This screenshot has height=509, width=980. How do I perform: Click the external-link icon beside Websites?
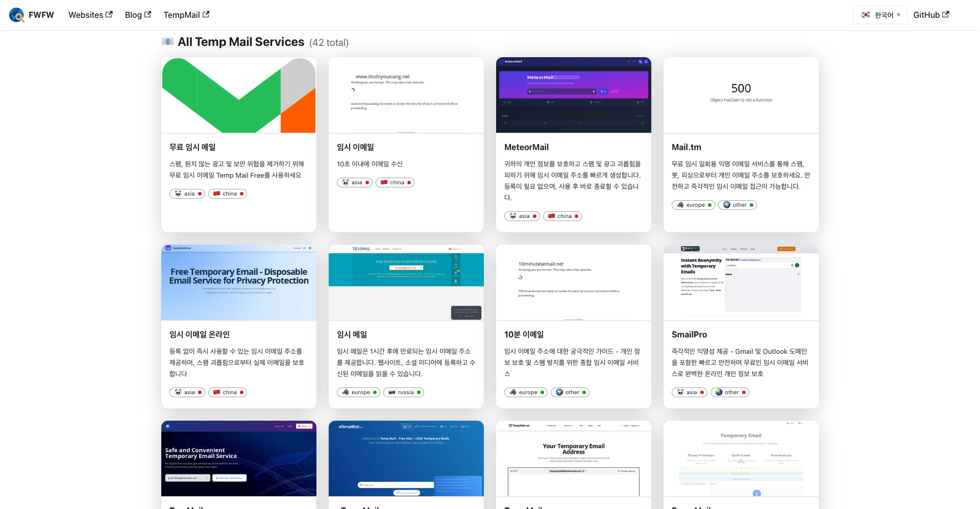(x=109, y=14)
